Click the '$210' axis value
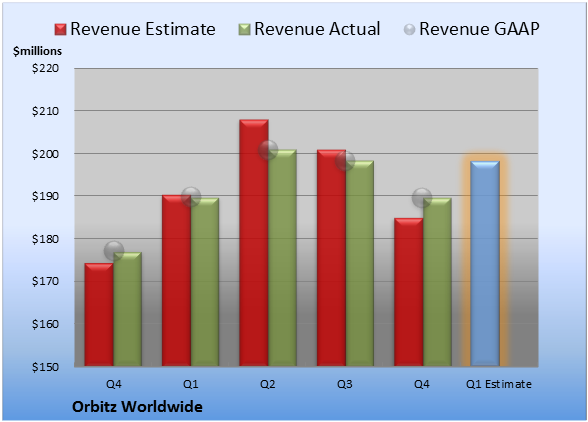This screenshot has width=588, height=422. click(45, 111)
